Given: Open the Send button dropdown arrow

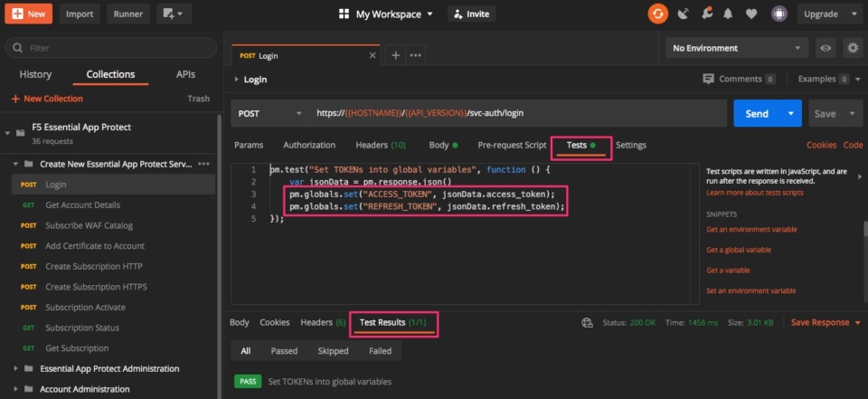Looking at the screenshot, I should [791, 114].
